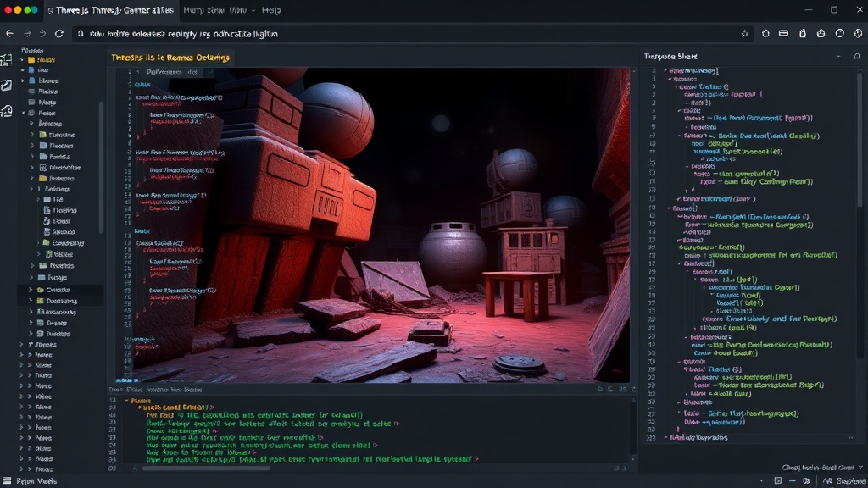Open the first icon in left activity bar
The width and height of the screenshot is (868, 488).
pos(6,60)
